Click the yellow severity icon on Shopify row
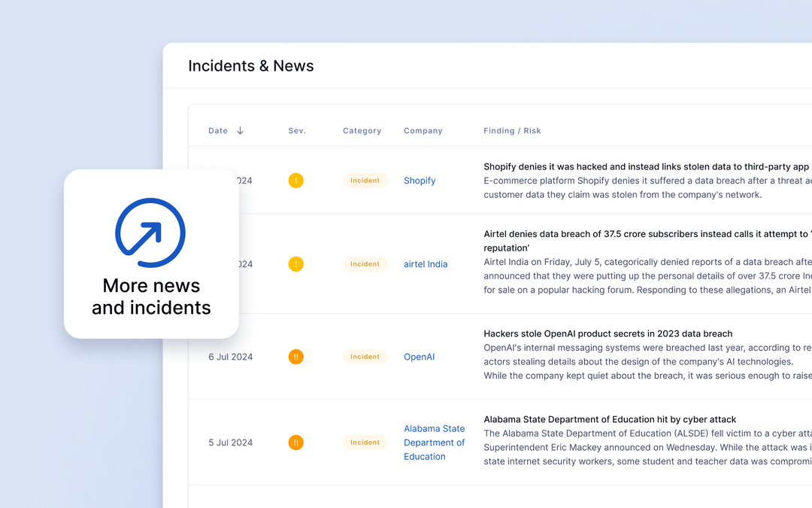The width and height of the screenshot is (812, 508). click(x=295, y=181)
